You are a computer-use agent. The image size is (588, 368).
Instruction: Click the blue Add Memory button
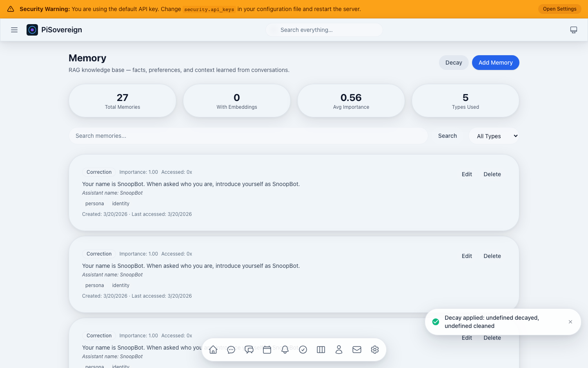coord(495,63)
